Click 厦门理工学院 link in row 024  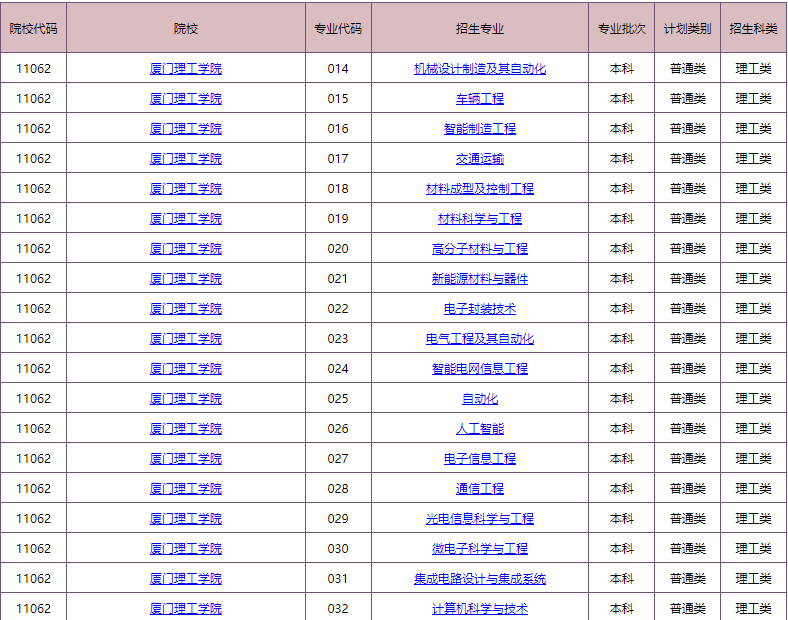click(185, 369)
